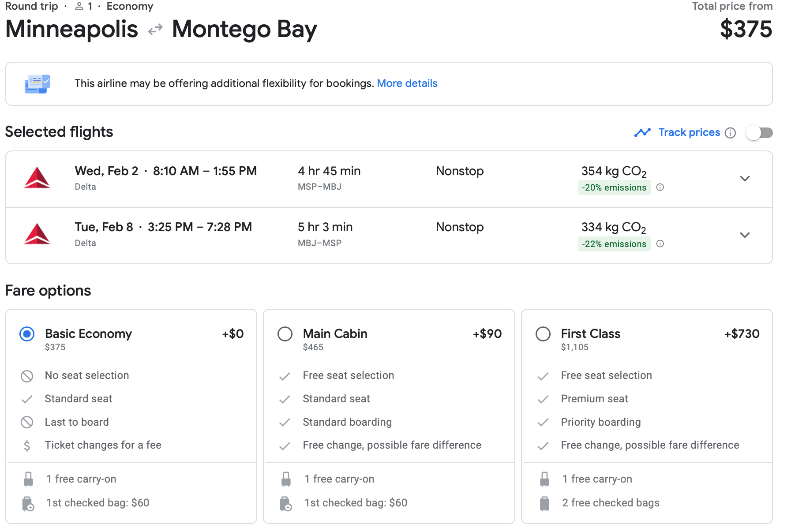The height and width of the screenshot is (532, 810).
Task: Click the info icon beside -20% emissions
Action: (660, 187)
